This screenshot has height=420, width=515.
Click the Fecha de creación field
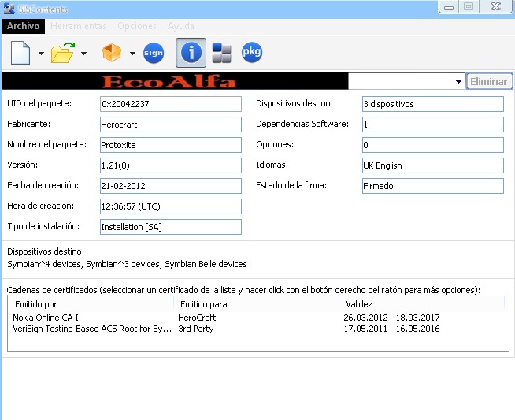pos(171,186)
